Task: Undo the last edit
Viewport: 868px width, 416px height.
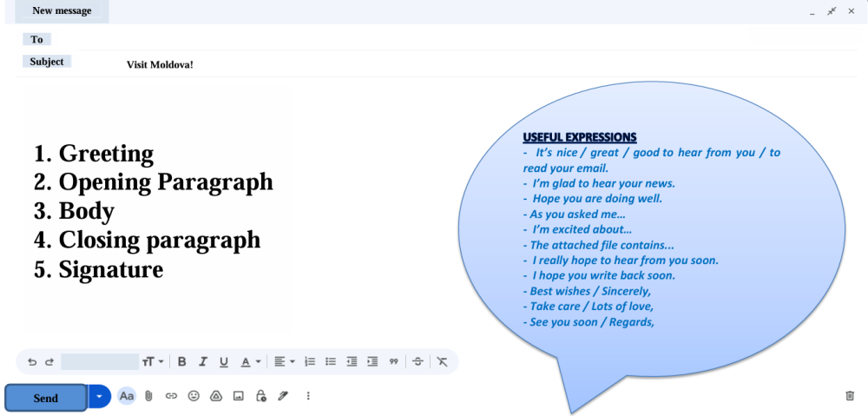Action: coord(32,361)
